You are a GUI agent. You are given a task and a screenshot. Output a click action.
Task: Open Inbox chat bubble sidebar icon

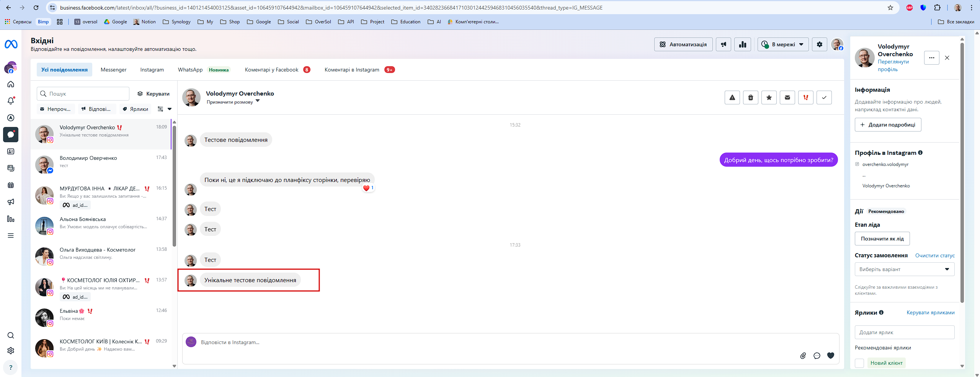point(11,135)
